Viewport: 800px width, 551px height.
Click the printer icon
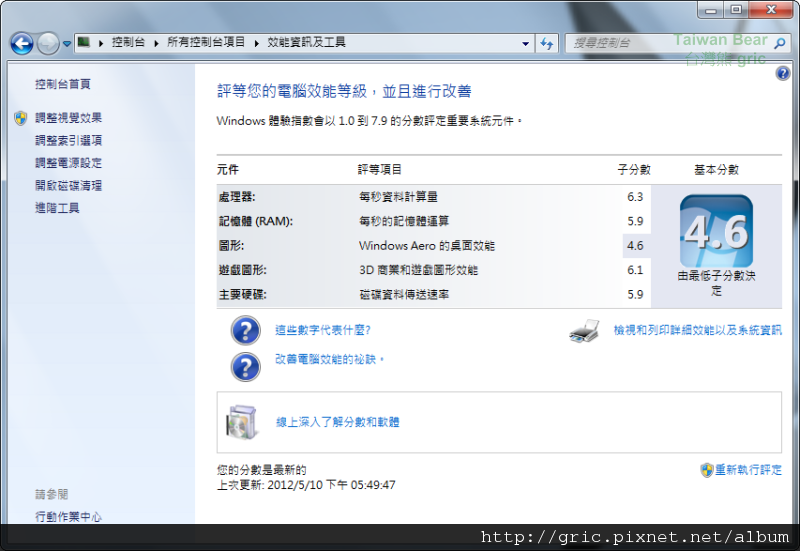pyautogui.click(x=585, y=331)
